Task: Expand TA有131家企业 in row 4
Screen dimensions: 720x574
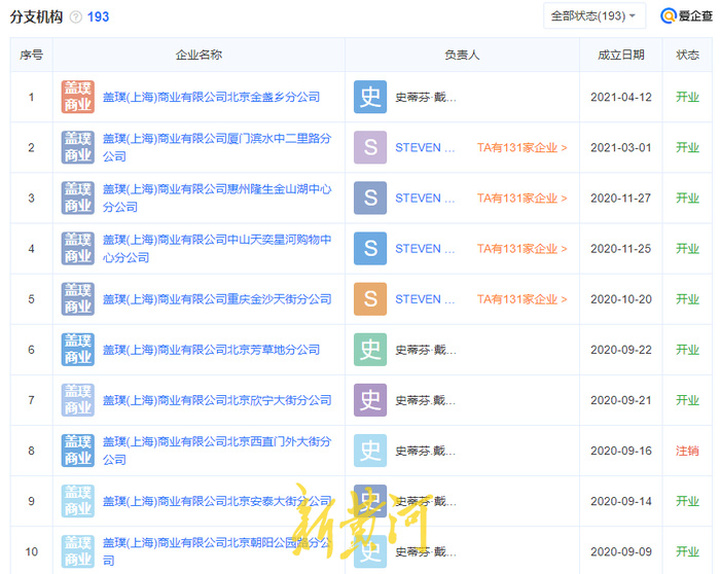Action: click(521, 248)
